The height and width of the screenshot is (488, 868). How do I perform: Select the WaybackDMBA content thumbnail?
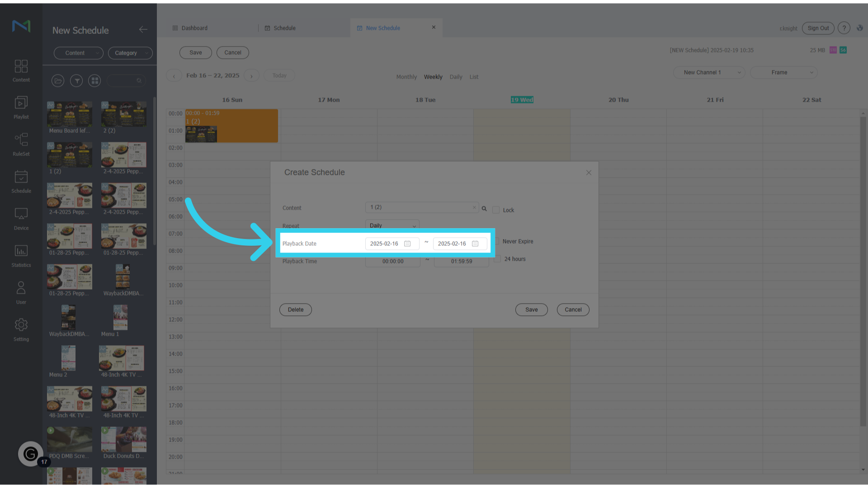123,277
